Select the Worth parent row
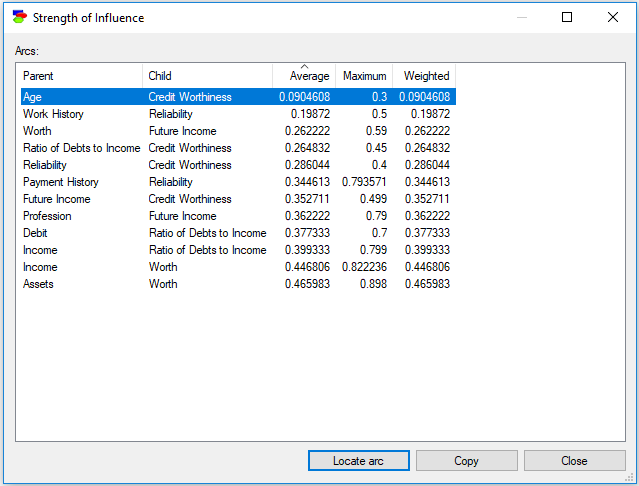The image size is (639, 486). coord(238,131)
